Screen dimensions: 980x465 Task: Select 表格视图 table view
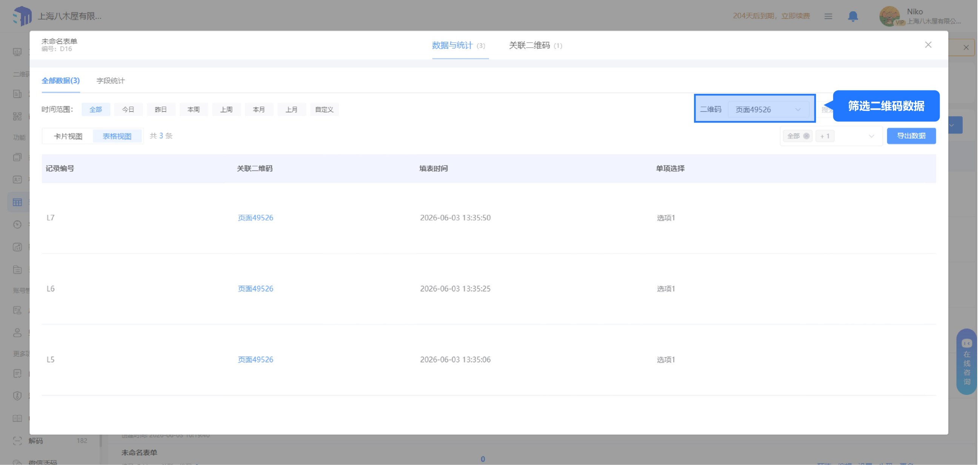coord(117,136)
